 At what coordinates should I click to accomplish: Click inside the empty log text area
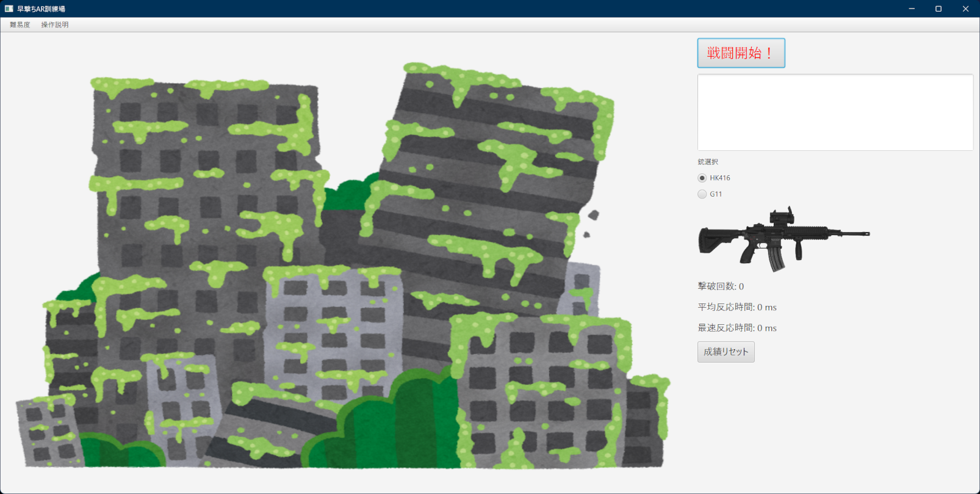[835, 112]
